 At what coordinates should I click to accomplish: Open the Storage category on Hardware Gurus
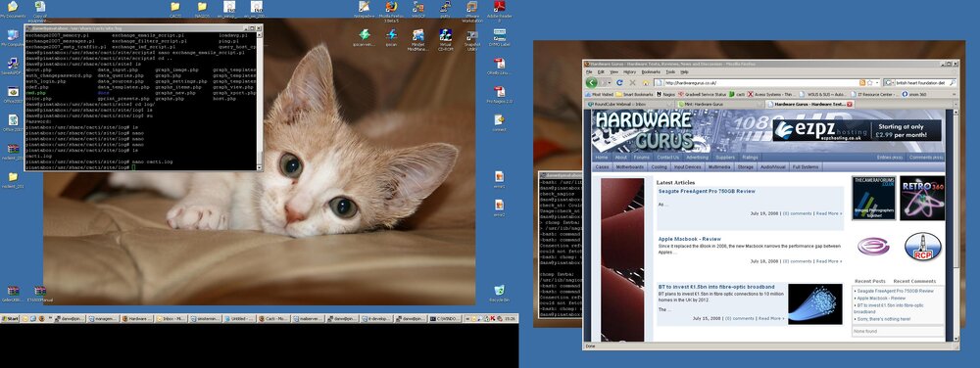pyautogui.click(x=745, y=167)
